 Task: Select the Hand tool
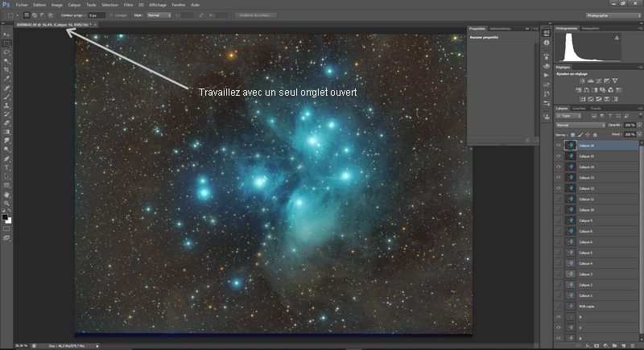pyautogui.click(x=6, y=195)
